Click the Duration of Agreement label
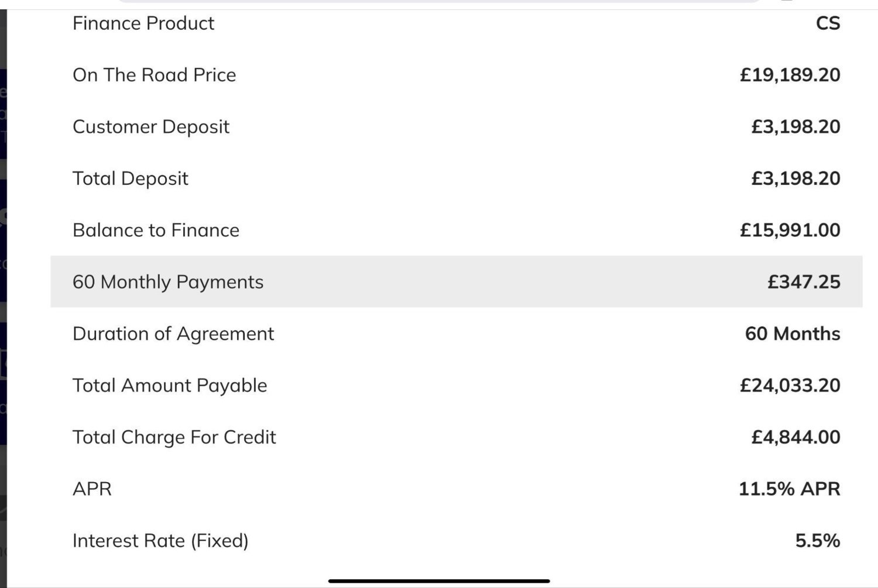Viewport: 878px width, 588px height. pyautogui.click(x=173, y=333)
